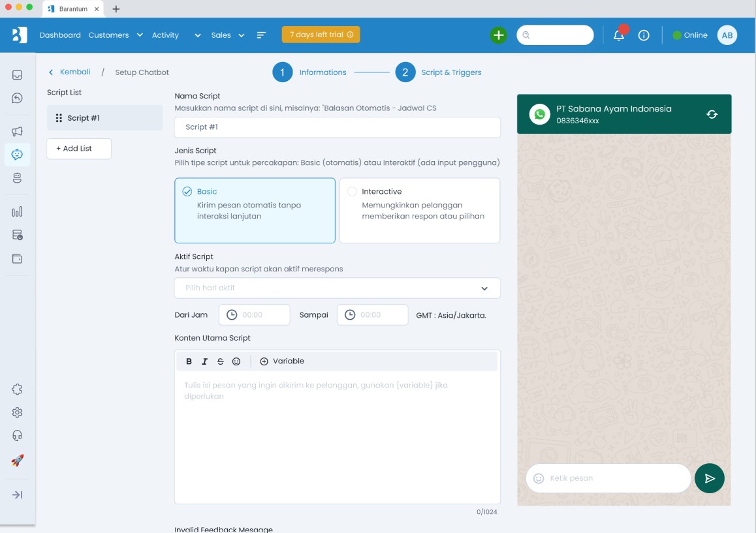Open the headset support icon
Screen dimensions: 756x533
[x=16, y=435]
